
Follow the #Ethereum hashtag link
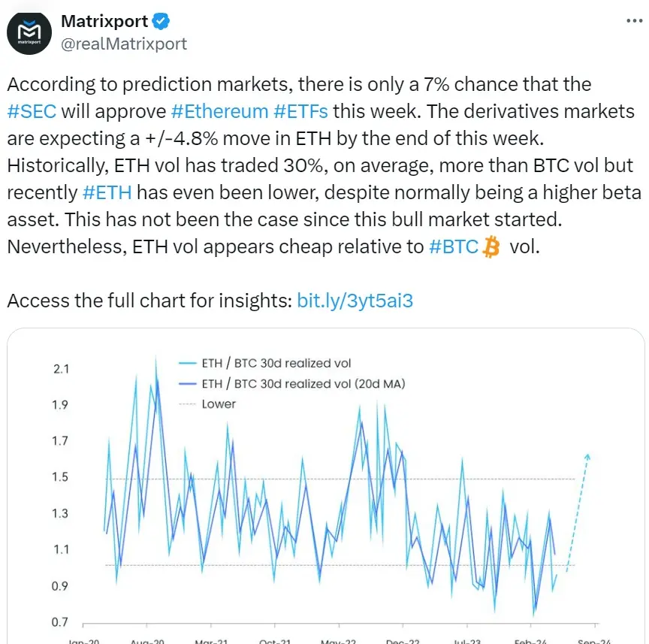(x=219, y=111)
